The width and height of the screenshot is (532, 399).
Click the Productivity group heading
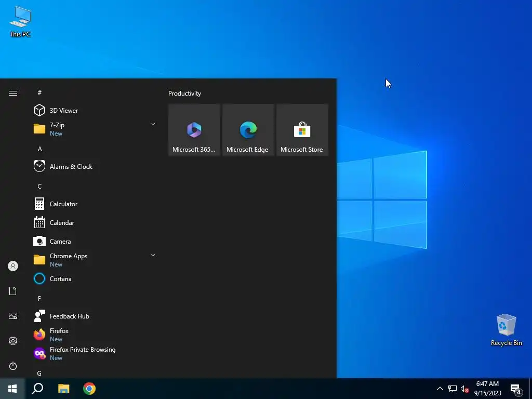(x=184, y=94)
